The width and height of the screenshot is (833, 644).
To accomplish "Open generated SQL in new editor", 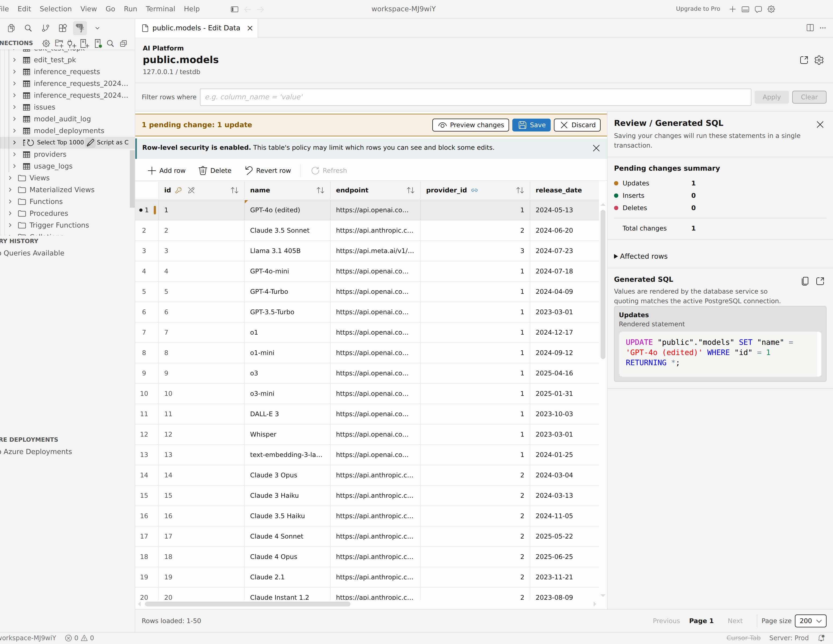I will click(820, 281).
